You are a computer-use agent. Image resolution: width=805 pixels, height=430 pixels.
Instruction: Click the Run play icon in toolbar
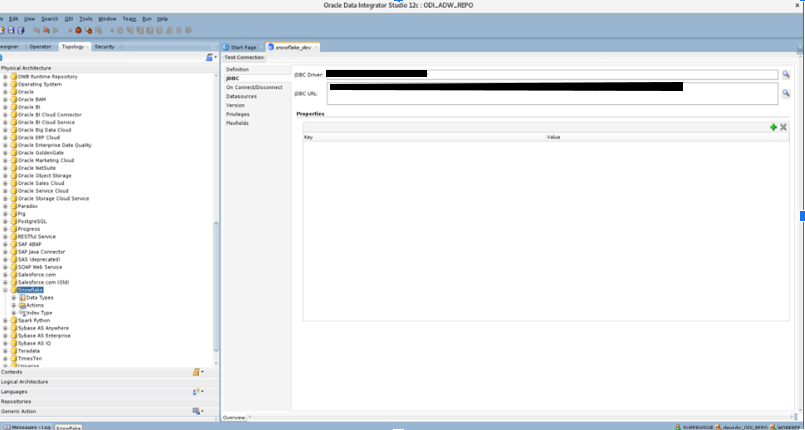click(x=55, y=30)
